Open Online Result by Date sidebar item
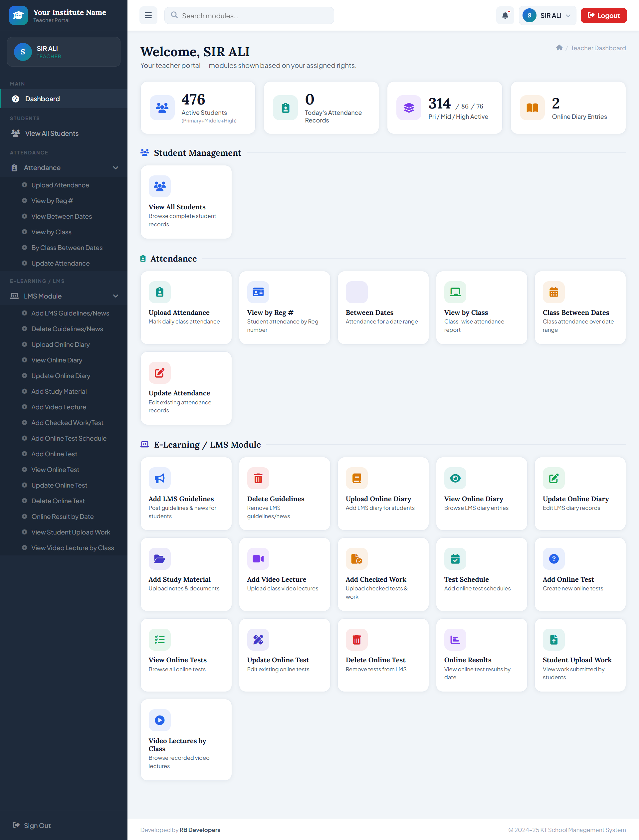This screenshot has height=840, width=639. (x=64, y=517)
